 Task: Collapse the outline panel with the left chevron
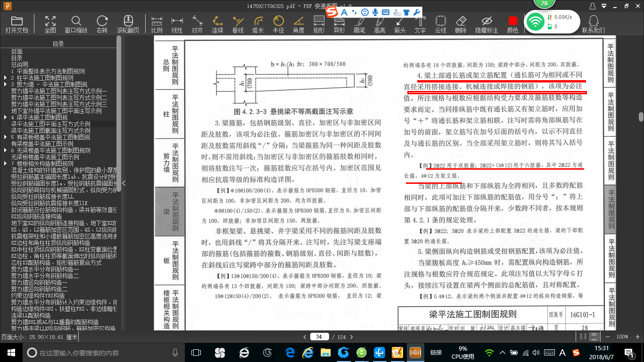click(124, 183)
